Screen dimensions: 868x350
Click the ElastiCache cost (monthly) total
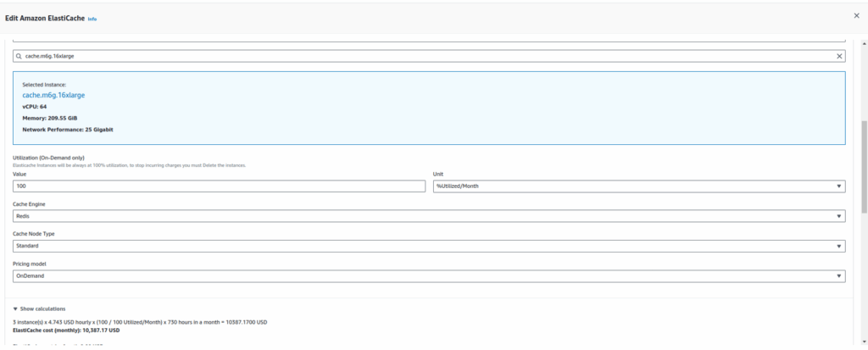point(66,330)
